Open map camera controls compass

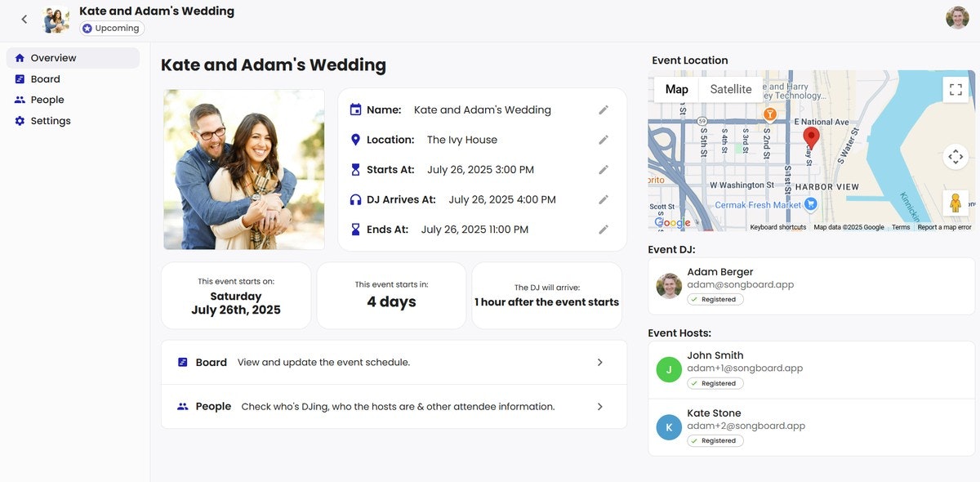tap(955, 156)
